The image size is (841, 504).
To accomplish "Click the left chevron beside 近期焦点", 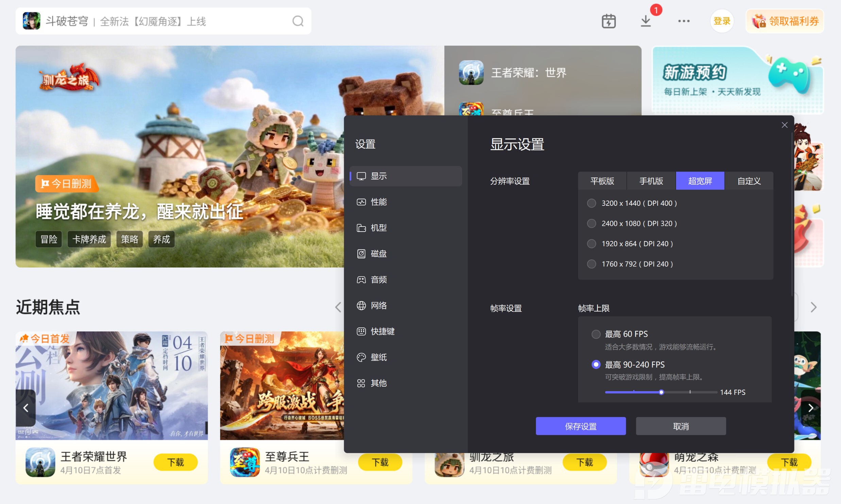I will pyautogui.click(x=338, y=307).
